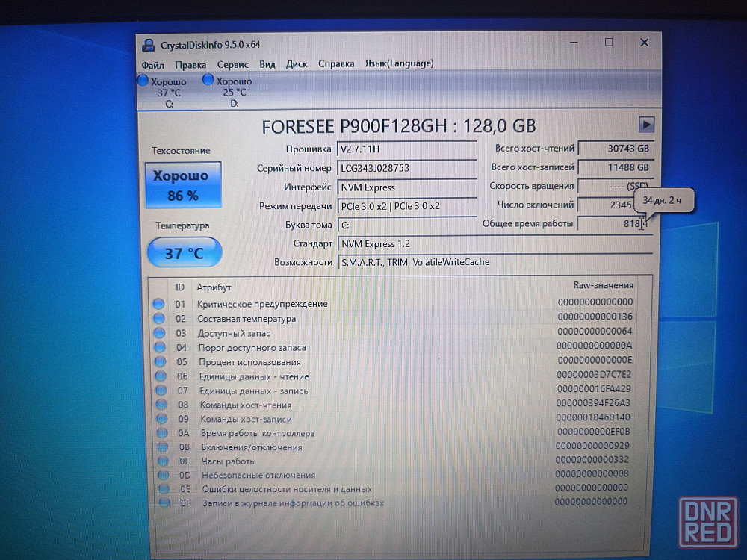Viewport: 747px width, 560px height.
Task: Select the Порог доступного запаса attribute row
Action: coord(394,346)
